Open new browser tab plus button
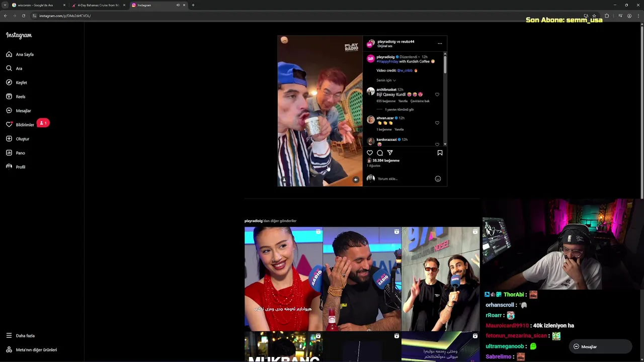This screenshot has height=362, width=644. (x=193, y=5)
